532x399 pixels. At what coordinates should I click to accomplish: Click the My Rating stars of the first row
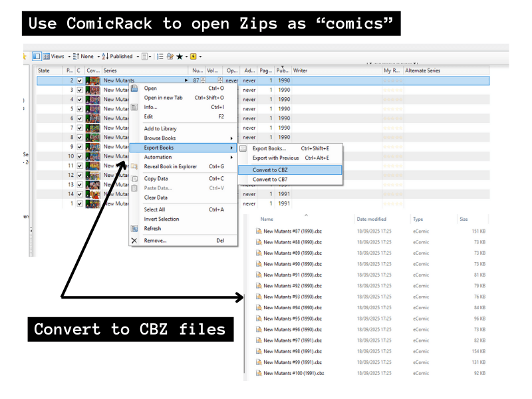coord(393,80)
